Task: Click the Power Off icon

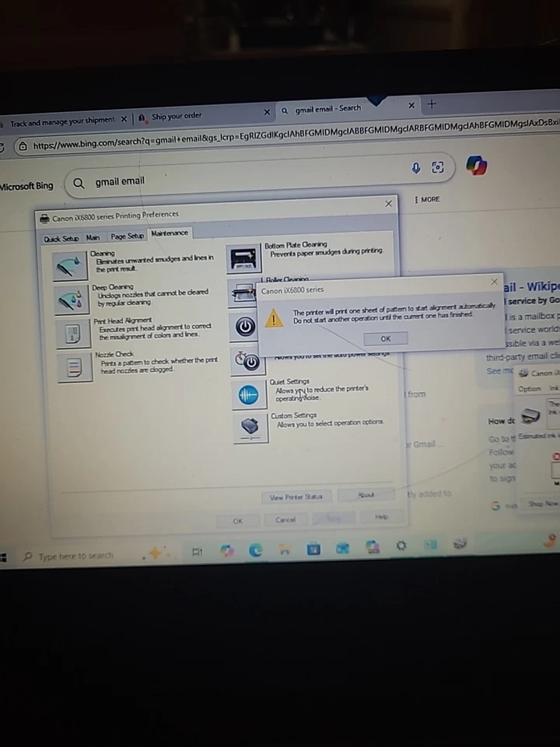Action: (x=245, y=327)
